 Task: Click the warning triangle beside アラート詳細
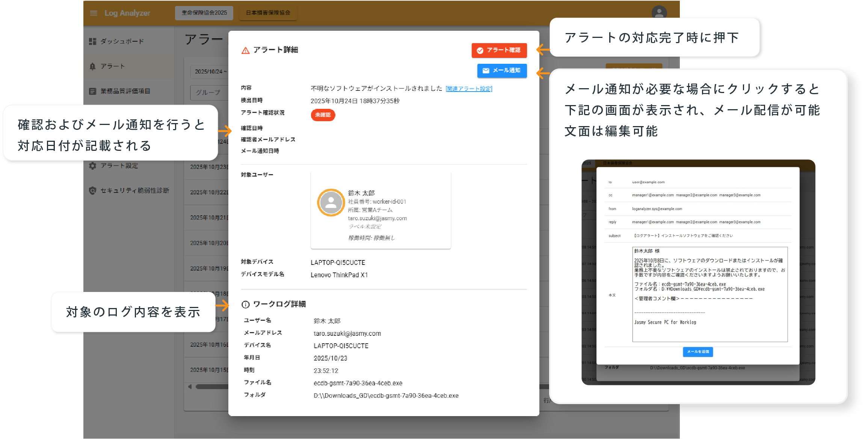pos(245,50)
